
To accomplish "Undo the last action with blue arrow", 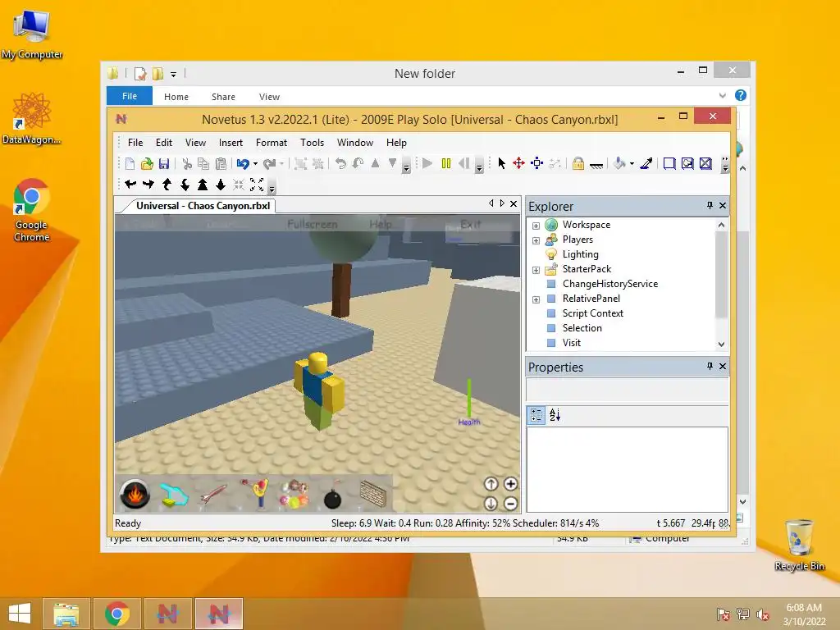I will 243,163.
